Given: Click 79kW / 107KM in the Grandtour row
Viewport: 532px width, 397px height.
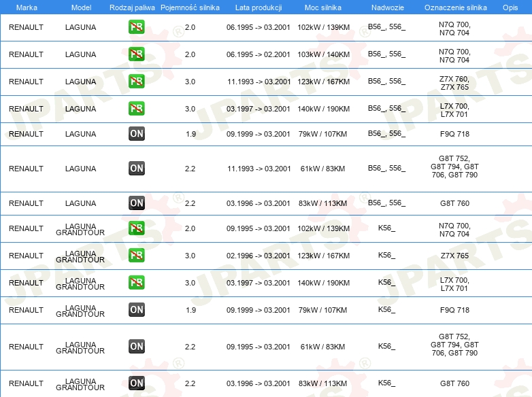Looking at the screenshot, I should [x=322, y=310].
